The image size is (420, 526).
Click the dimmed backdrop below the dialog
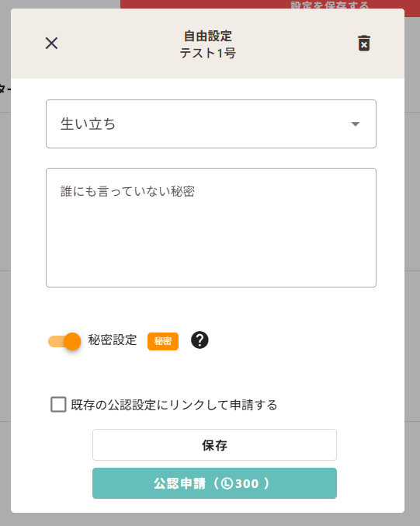tap(210, 520)
